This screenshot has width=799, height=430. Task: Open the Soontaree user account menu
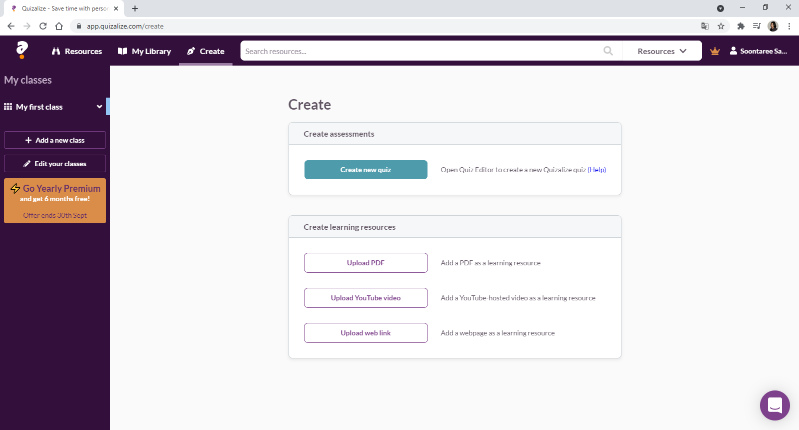758,51
